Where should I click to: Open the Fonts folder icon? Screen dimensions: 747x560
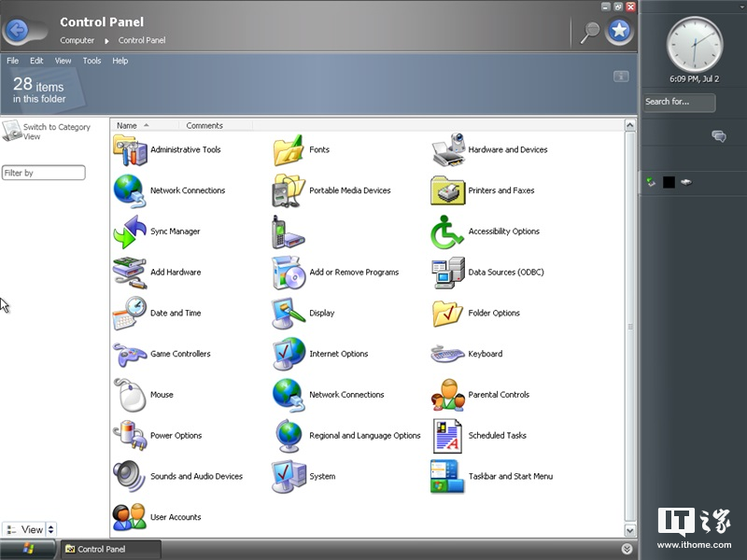tap(289, 149)
